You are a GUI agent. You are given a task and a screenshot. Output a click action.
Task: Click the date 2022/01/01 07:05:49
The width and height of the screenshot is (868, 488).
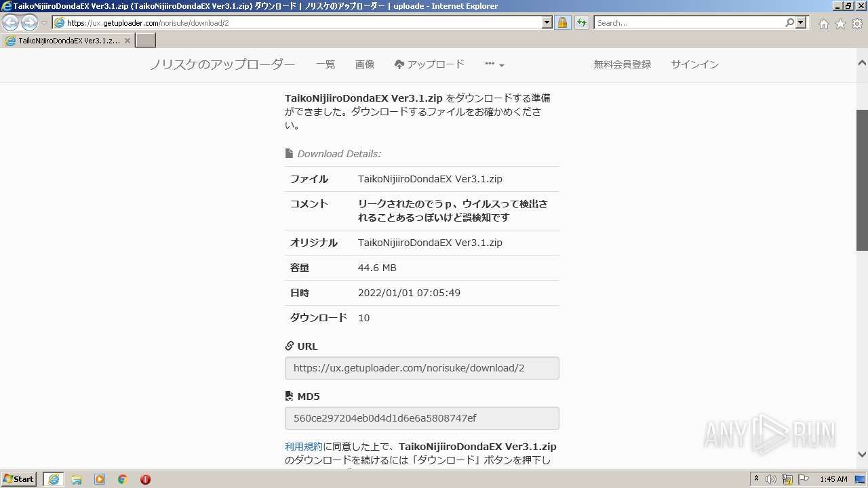[409, 293]
